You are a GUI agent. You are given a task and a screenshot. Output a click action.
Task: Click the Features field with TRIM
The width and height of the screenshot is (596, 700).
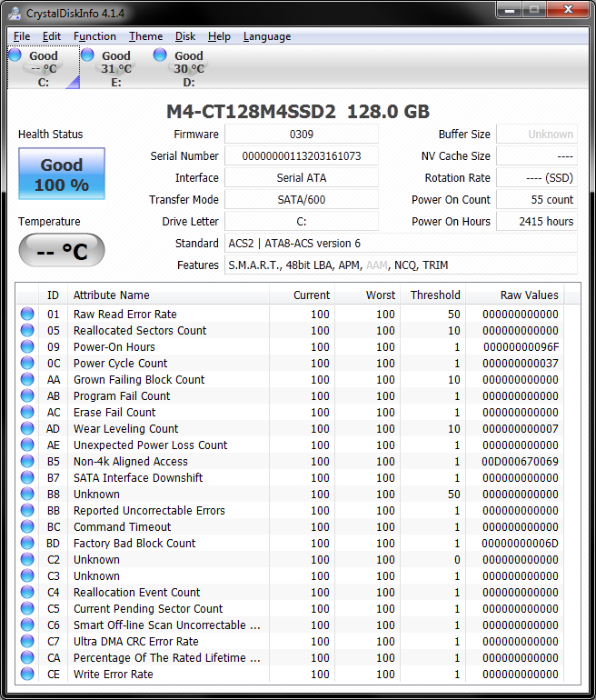401,265
